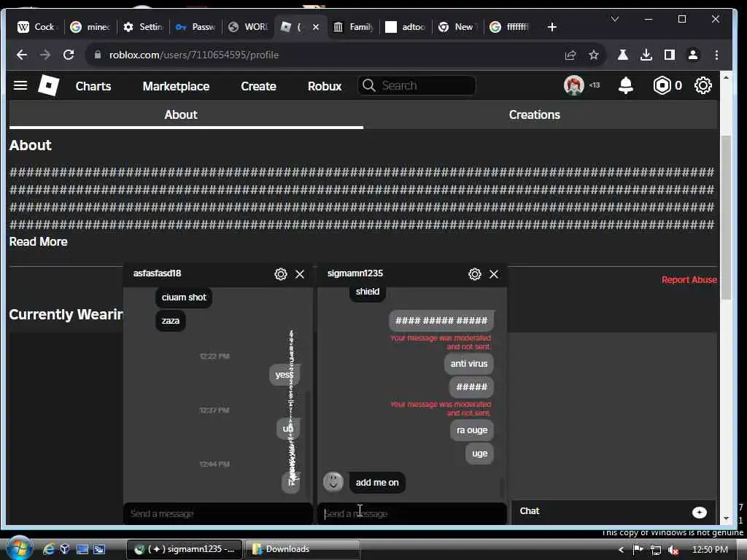The height and width of the screenshot is (560, 747).
Task: Toggle the browser side panel
Action: coord(670,55)
